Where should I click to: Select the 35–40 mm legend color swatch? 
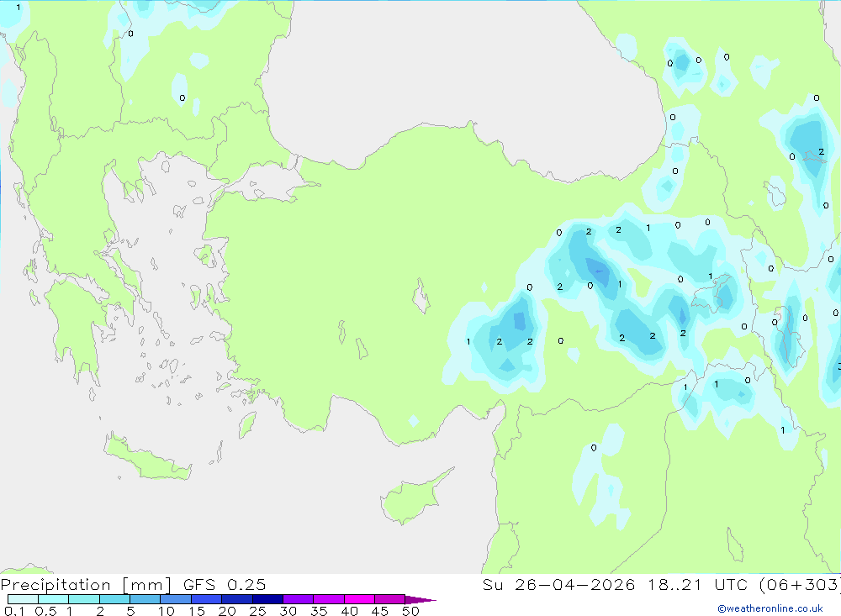tap(329, 599)
